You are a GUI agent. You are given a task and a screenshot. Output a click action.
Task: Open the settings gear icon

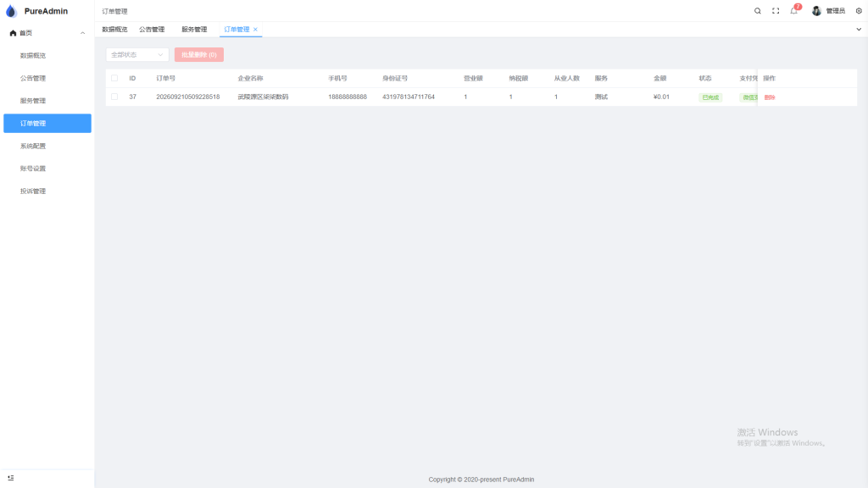pyautogui.click(x=859, y=11)
